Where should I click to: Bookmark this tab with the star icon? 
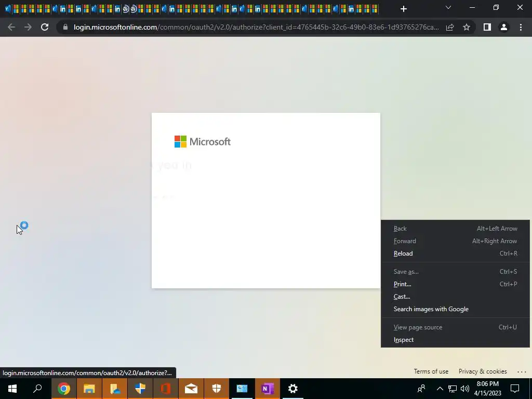point(467,27)
